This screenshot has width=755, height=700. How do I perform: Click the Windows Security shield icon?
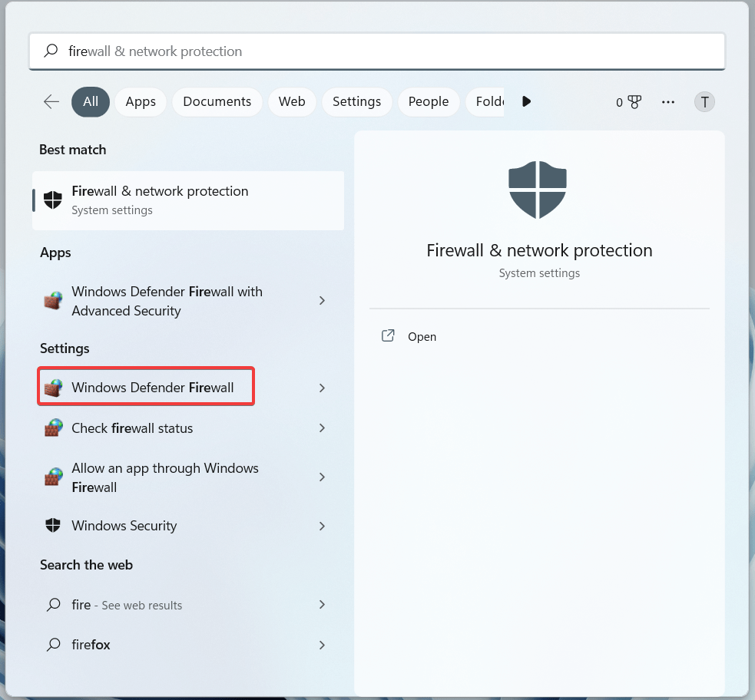tap(53, 525)
